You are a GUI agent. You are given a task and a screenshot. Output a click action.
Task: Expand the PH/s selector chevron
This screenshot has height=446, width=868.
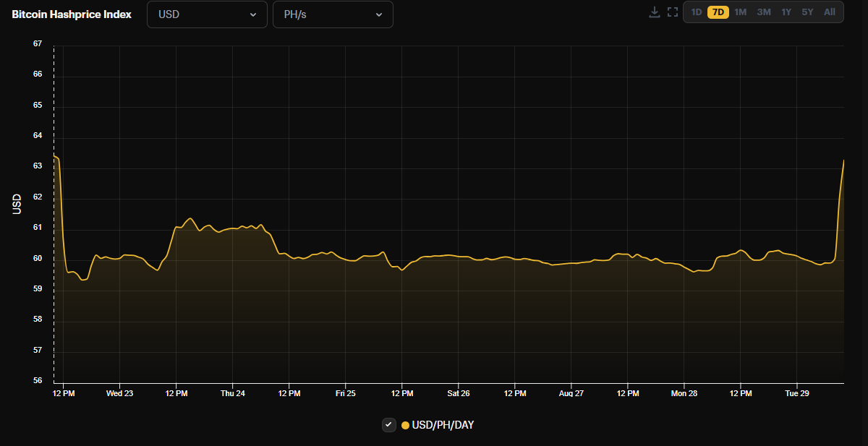click(379, 14)
